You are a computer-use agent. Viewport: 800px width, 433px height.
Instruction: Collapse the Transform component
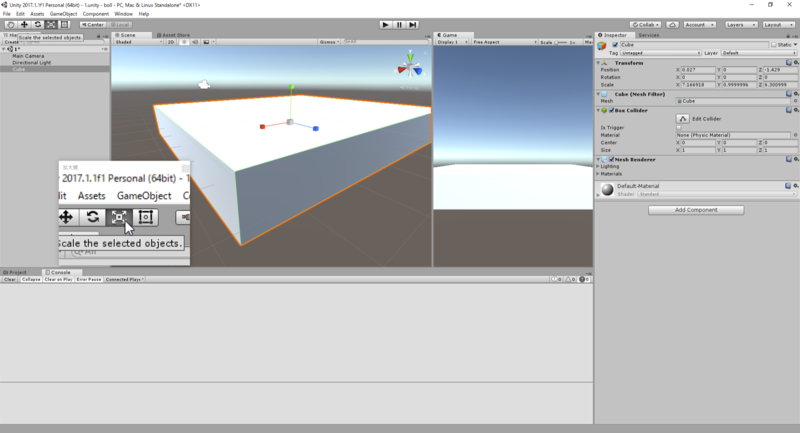(598, 63)
